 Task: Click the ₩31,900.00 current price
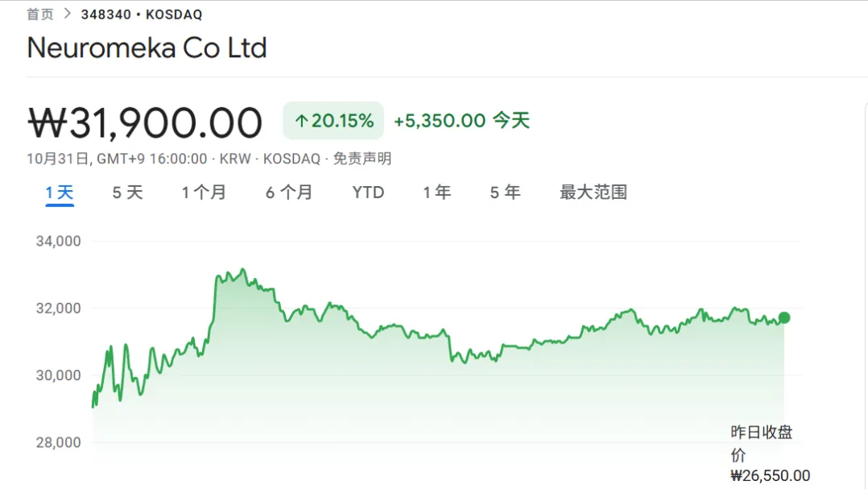point(146,123)
